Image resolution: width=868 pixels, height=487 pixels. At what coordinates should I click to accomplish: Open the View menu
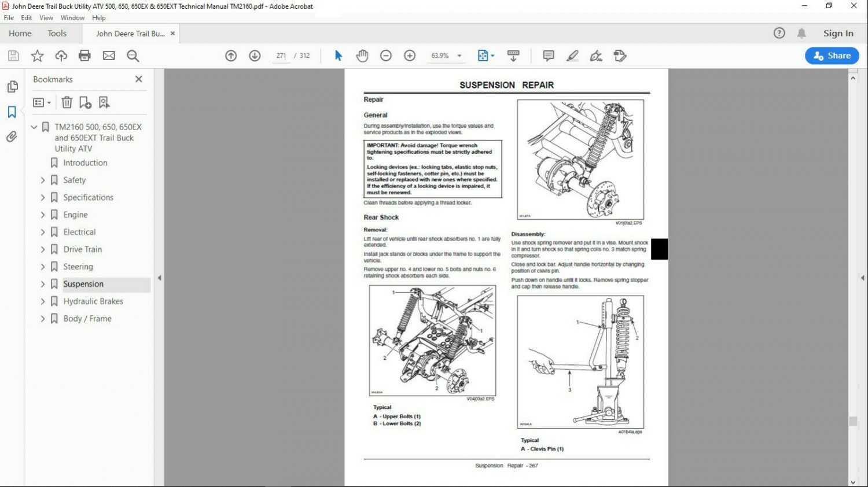[46, 18]
